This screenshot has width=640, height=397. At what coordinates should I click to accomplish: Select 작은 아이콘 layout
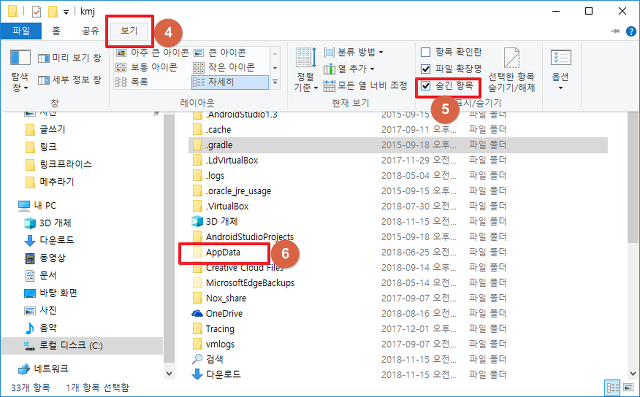tap(224, 67)
